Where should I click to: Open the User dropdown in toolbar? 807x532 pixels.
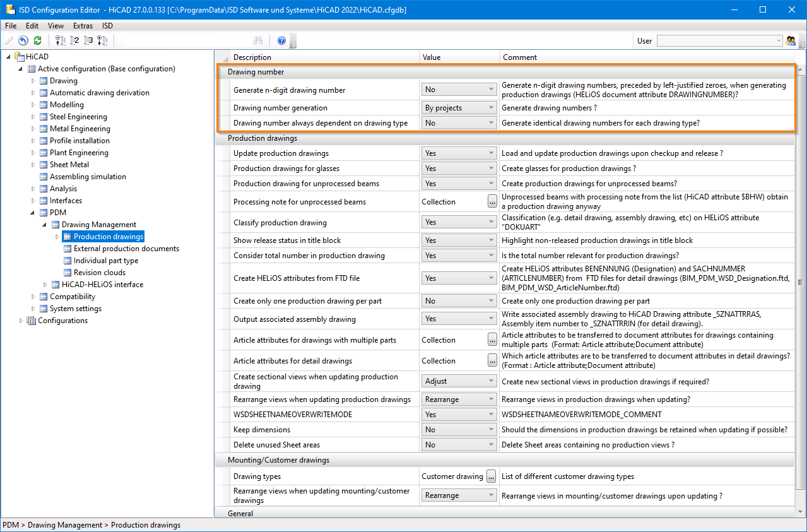click(x=720, y=40)
